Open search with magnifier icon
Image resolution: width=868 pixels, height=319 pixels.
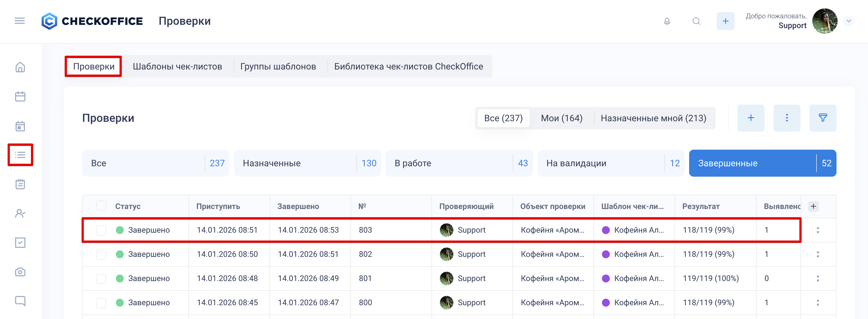click(x=696, y=21)
